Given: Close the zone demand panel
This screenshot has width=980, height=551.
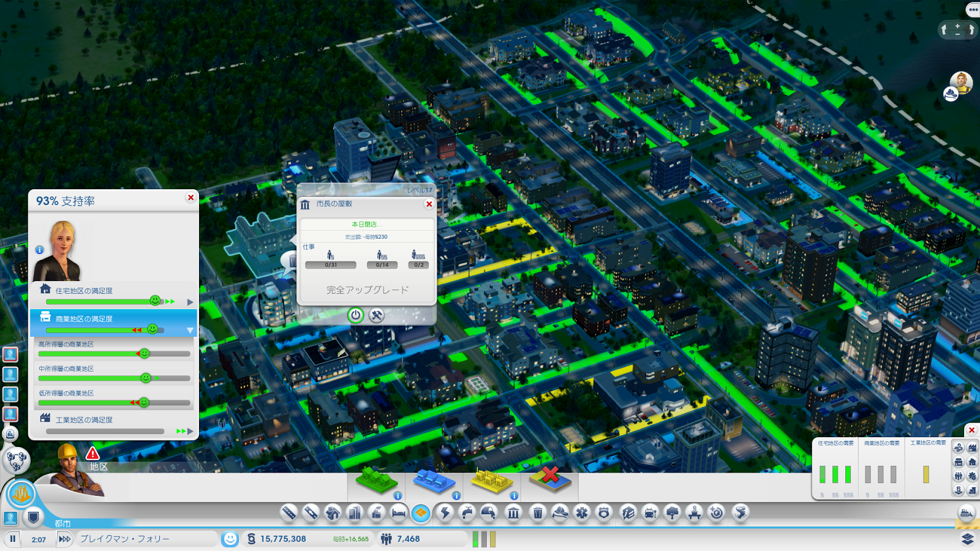Looking at the screenshot, I should tap(971, 430).
